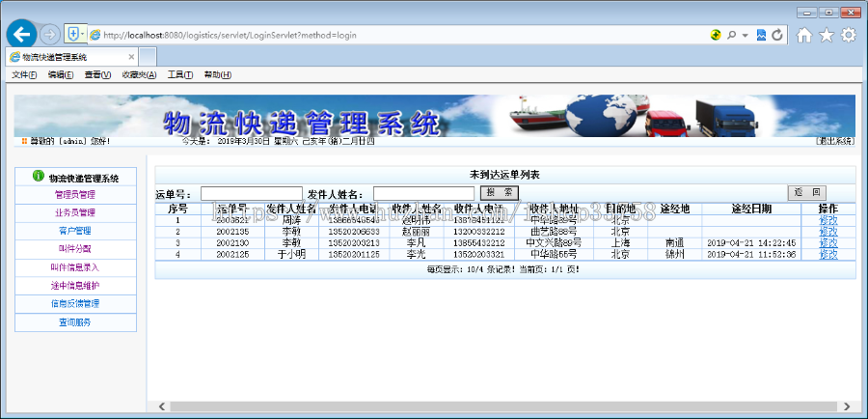Open 信息反馈管理 in the sidebar
Image resolution: width=868 pixels, height=419 pixels.
[75, 304]
